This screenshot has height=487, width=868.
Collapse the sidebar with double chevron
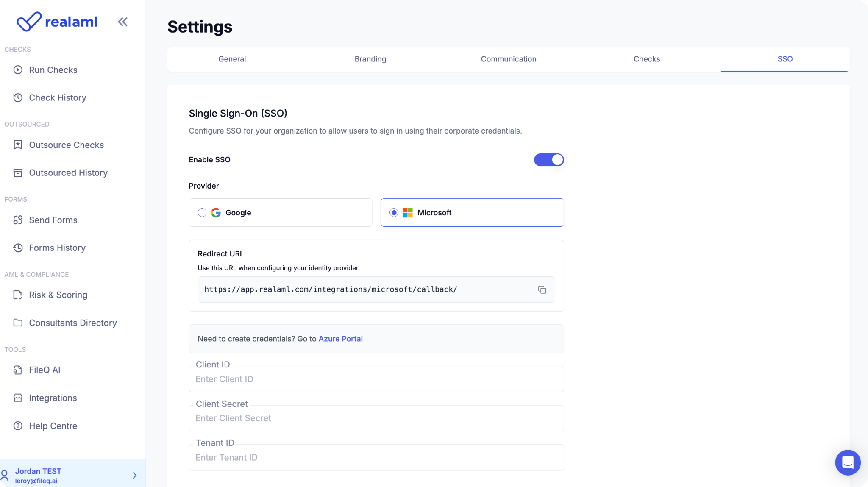click(122, 22)
